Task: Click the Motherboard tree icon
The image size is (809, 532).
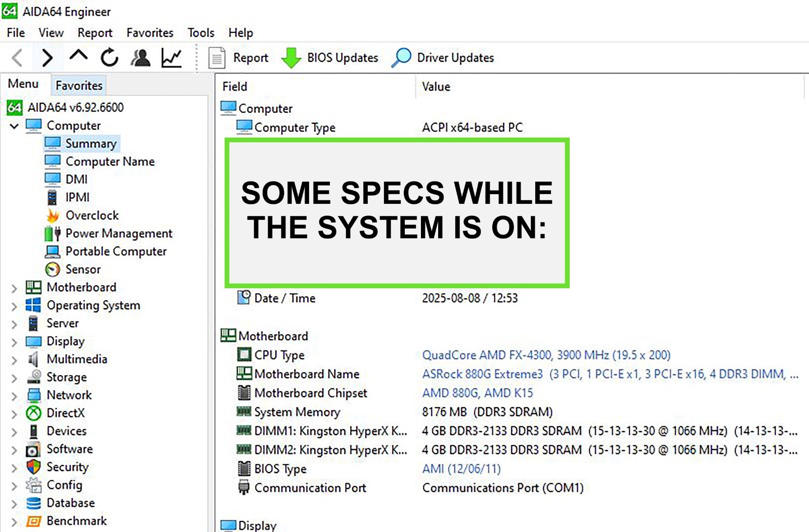Action: (x=33, y=287)
